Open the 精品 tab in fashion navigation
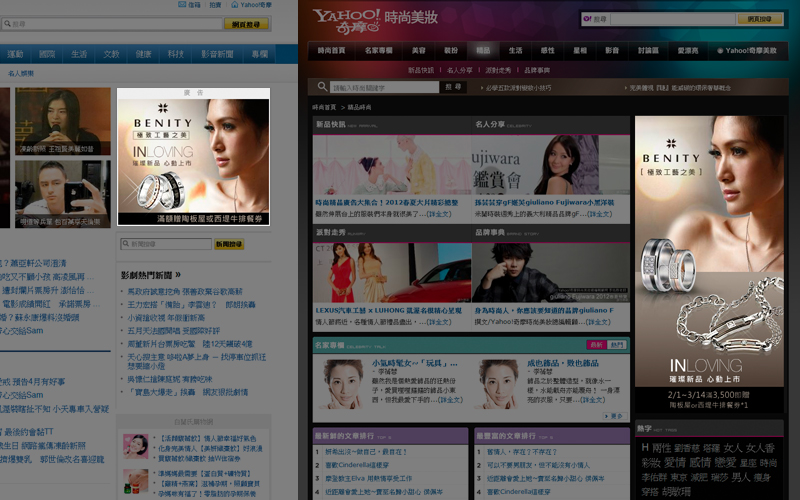The image size is (800, 500). pos(483,50)
